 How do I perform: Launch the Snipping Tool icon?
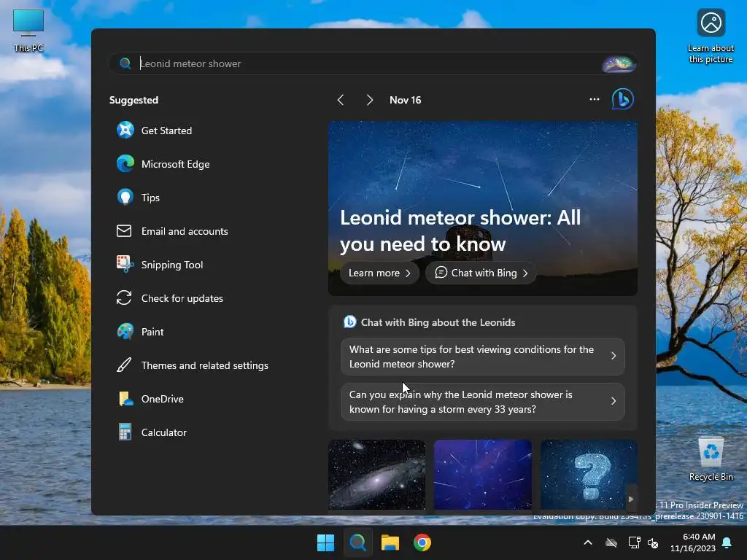(125, 264)
